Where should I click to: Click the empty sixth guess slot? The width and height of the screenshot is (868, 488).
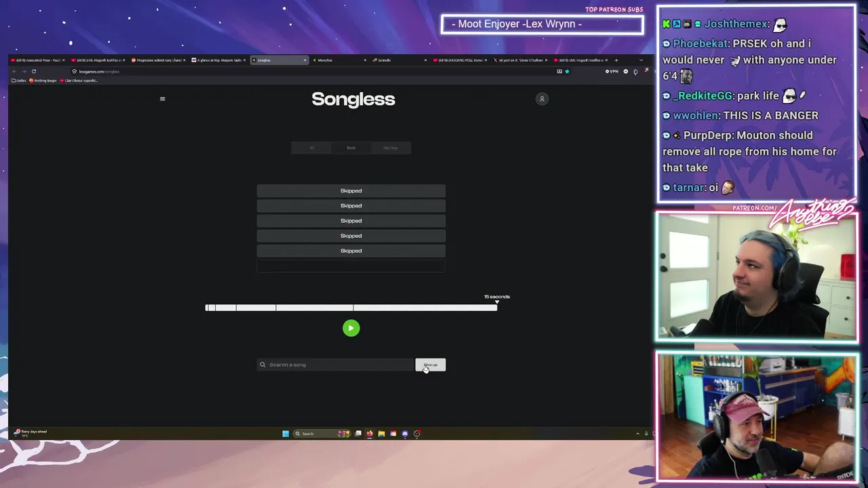coord(351,266)
